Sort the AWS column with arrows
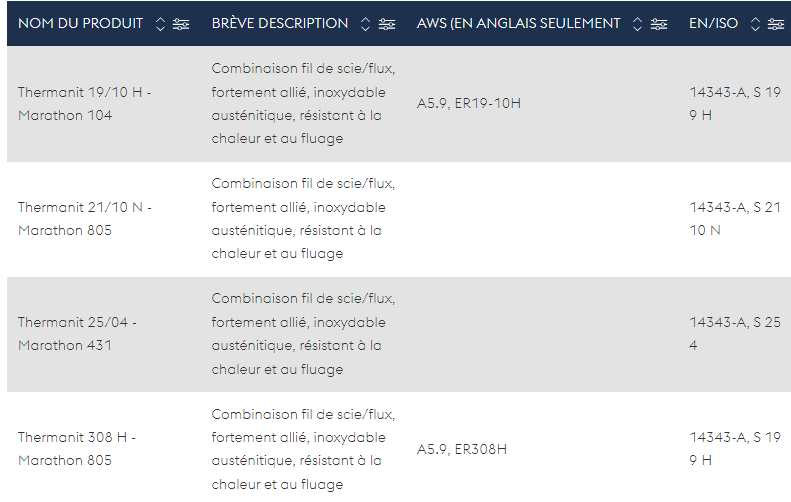The image size is (791, 502). click(x=637, y=24)
